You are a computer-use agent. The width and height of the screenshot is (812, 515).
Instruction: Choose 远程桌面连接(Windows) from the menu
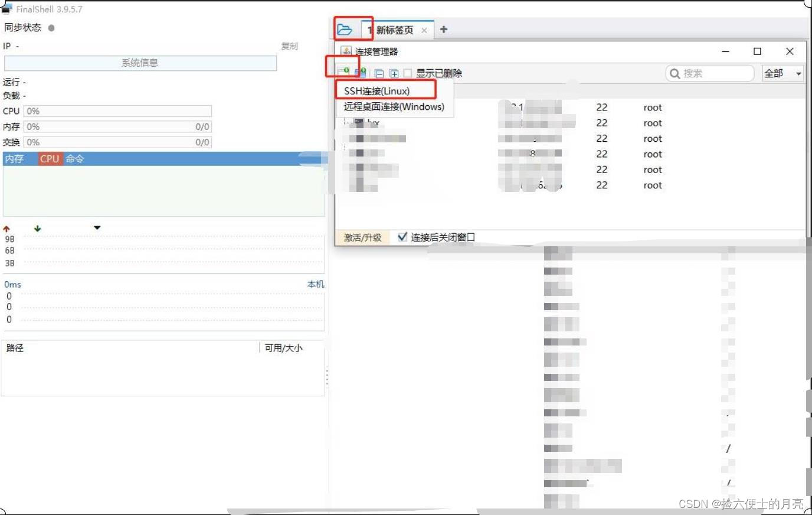coord(394,107)
